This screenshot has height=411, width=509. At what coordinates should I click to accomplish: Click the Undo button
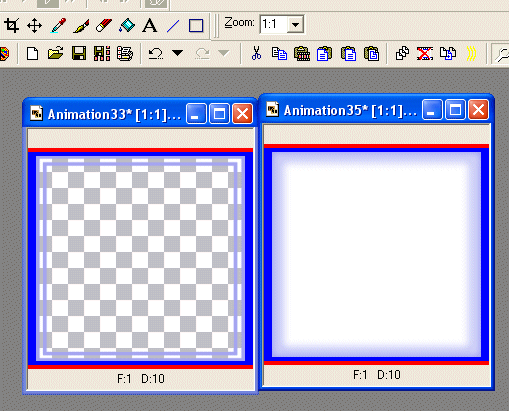coord(156,53)
